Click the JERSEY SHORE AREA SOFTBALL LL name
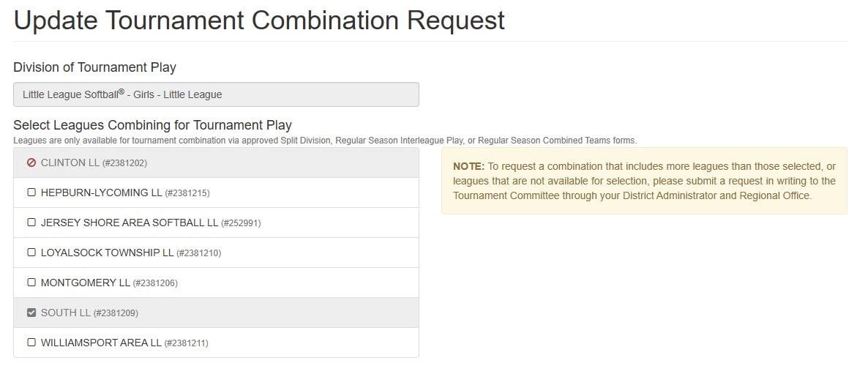This screenshot has height=366, width=868. tap(130, 223)
